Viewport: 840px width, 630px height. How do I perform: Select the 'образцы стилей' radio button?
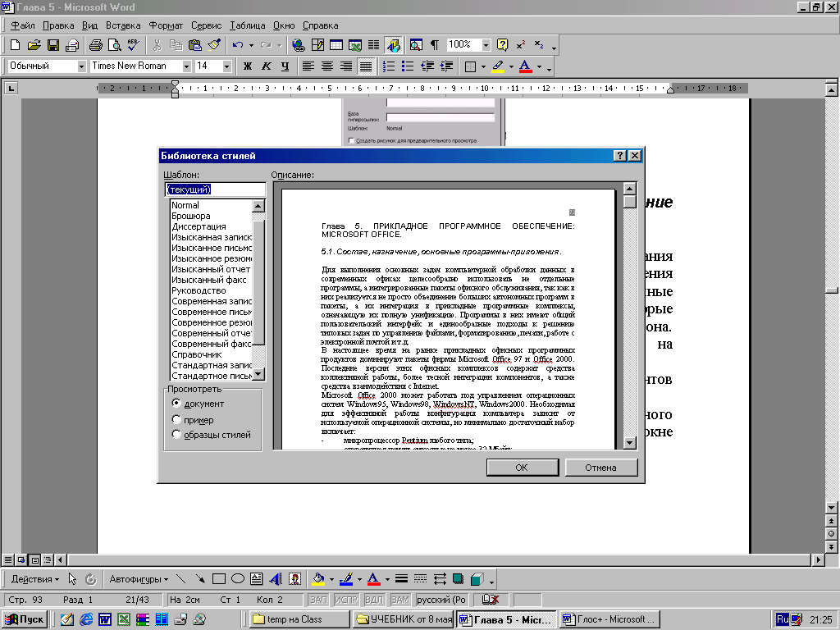pos(176,435)
